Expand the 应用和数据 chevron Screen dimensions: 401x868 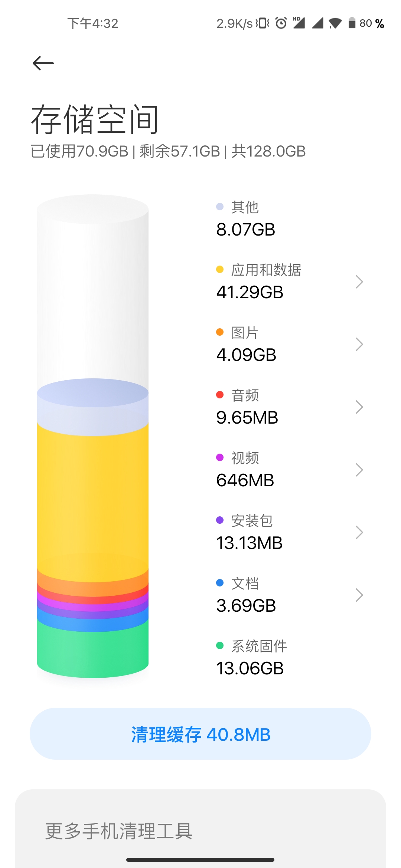(359, 282)
